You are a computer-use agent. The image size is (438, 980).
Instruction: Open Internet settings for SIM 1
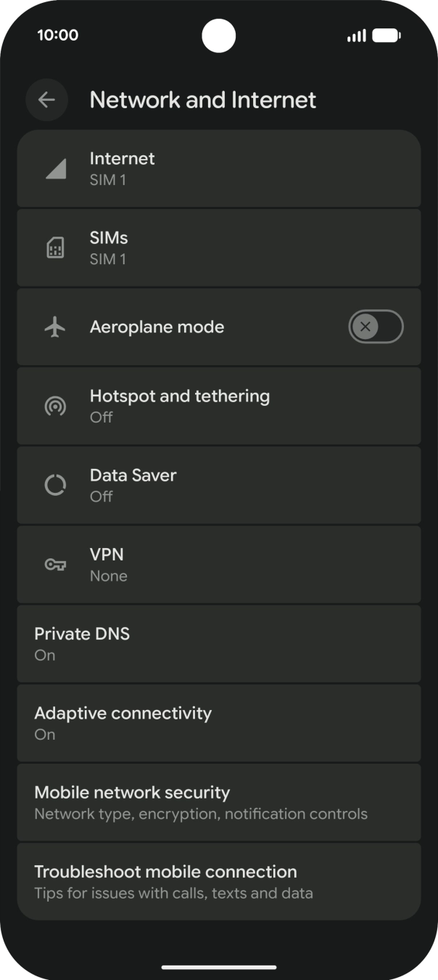[218, 169]
